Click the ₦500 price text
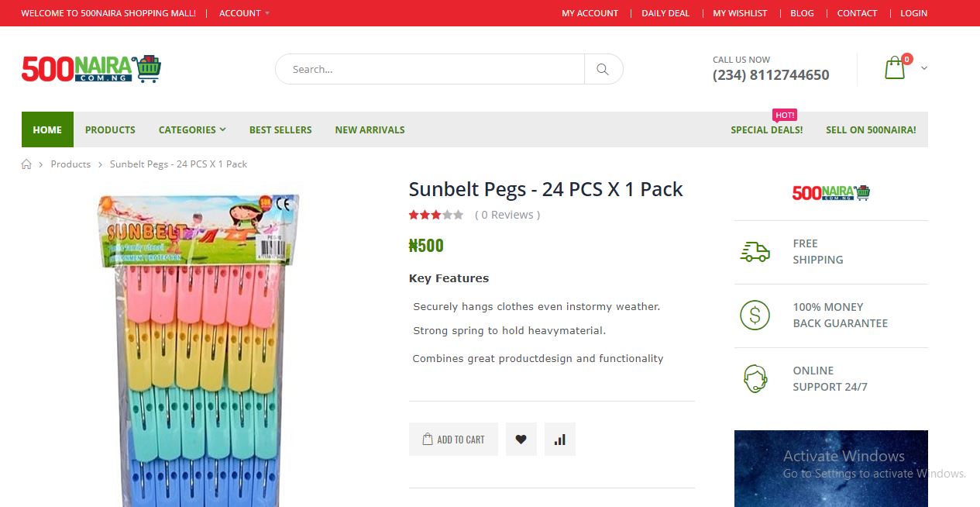Viewport: 980px width, 507px height. [x=426, y=246]
